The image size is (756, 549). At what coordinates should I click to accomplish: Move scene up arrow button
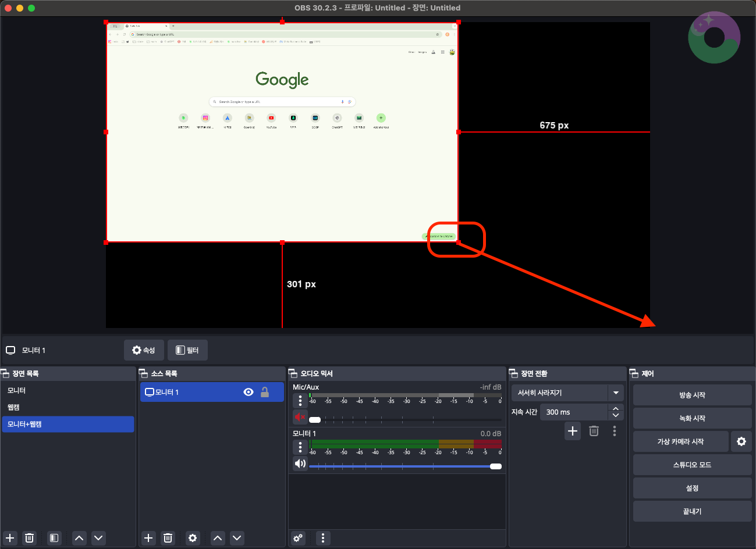click(79, 538)
